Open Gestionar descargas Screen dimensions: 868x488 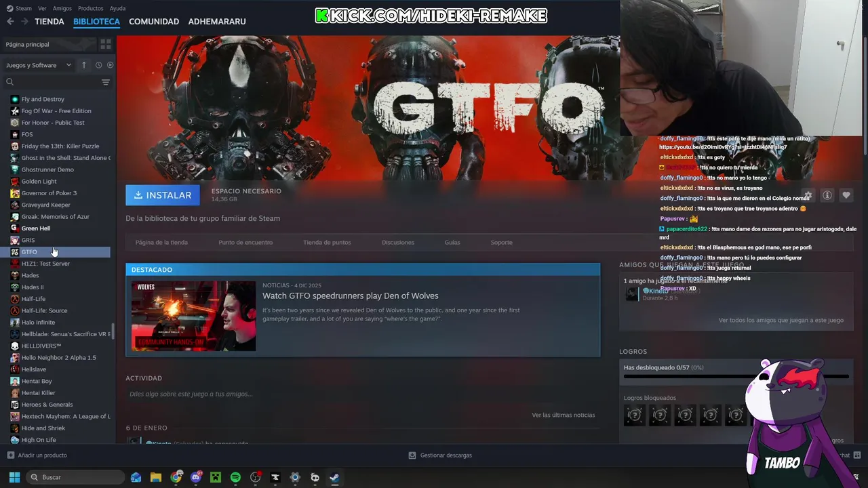click(440, 455)
